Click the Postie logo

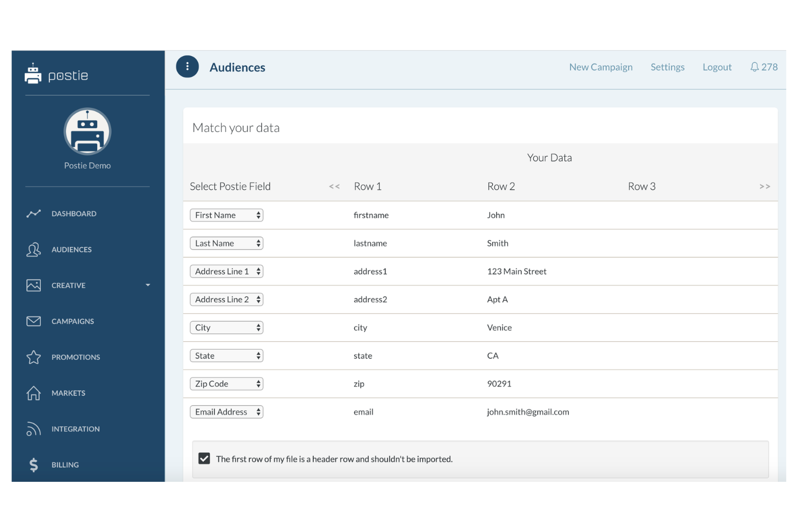pyautogui.click(x=57, y=74)
